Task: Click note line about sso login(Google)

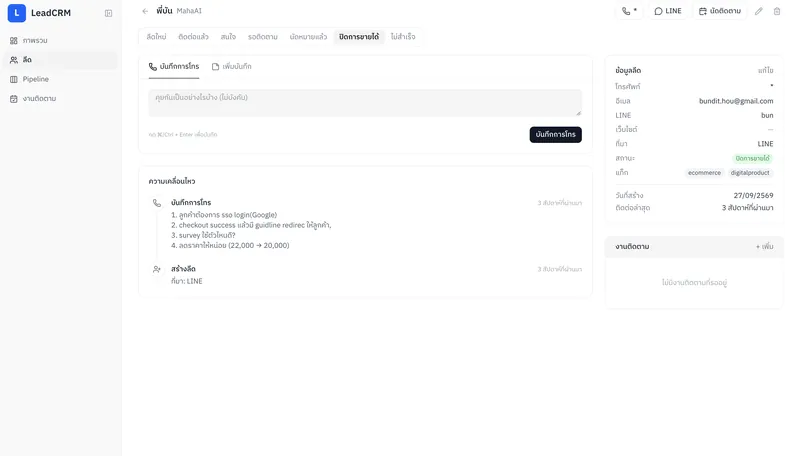Action: 224,215
